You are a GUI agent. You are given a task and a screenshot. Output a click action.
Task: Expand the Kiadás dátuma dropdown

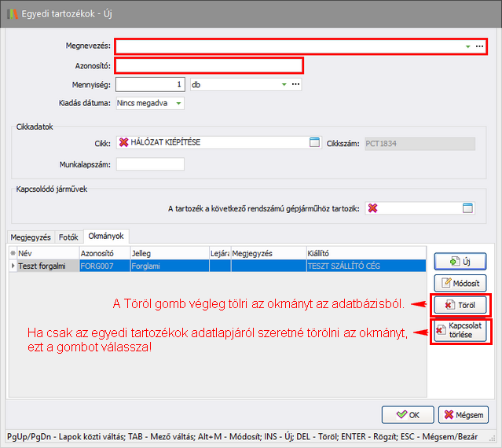click(x=179, y=103)
